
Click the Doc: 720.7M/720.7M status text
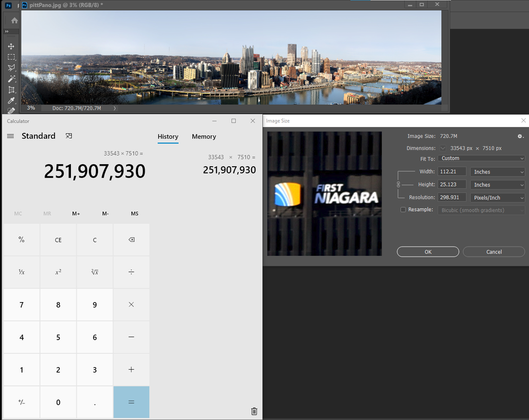pyautogui.click(x=77, y=108)
